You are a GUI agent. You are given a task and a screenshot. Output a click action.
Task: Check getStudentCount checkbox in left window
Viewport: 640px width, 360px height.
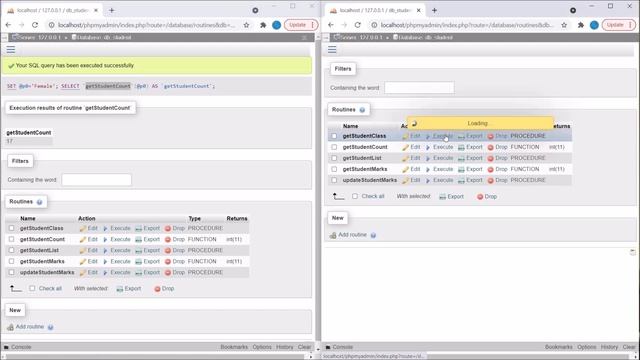11,239
